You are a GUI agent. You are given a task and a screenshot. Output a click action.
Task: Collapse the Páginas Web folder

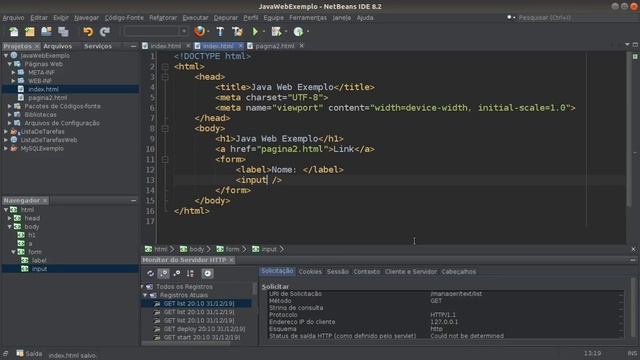point(9,64)
